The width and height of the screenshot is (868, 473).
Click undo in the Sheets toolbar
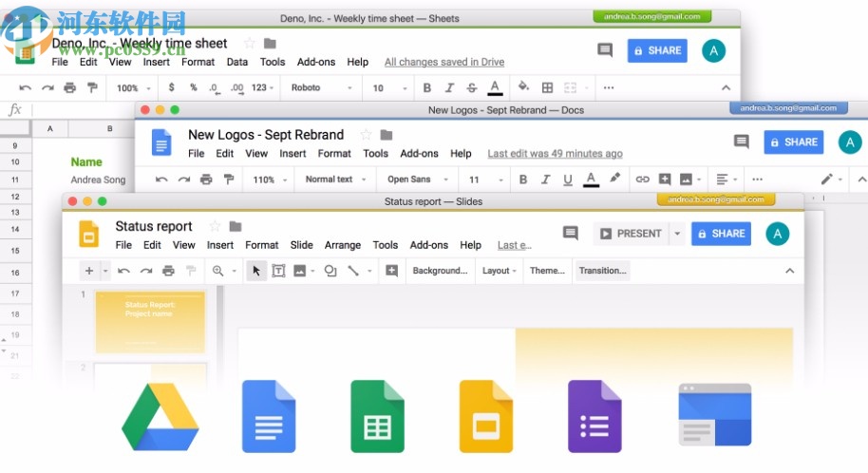point(25,87)
